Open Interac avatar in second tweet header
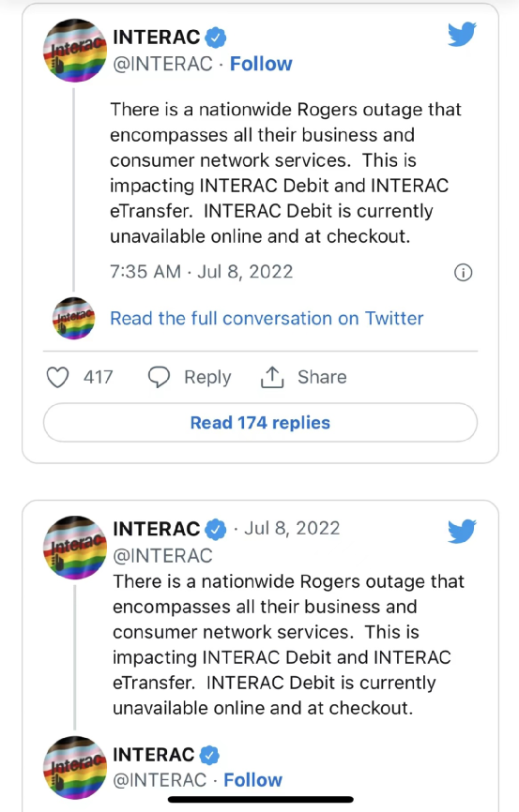Screen dimensions: 519x812 (x=75, y=548)
